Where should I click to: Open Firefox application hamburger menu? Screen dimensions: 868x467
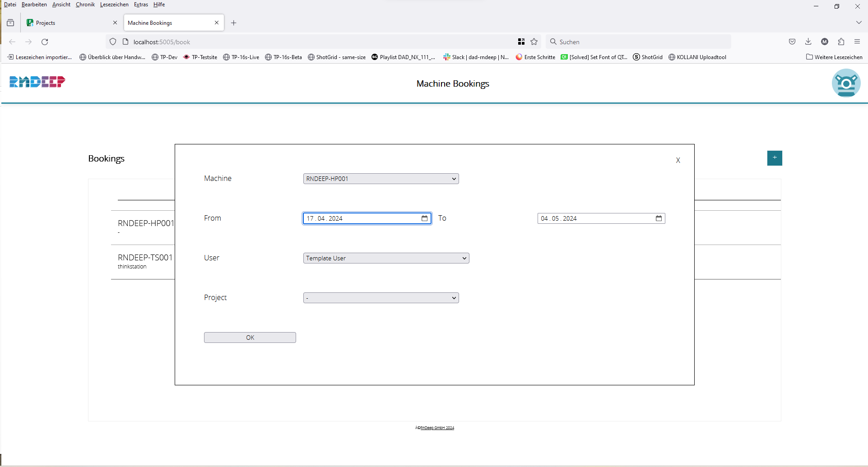pos(857,42)
